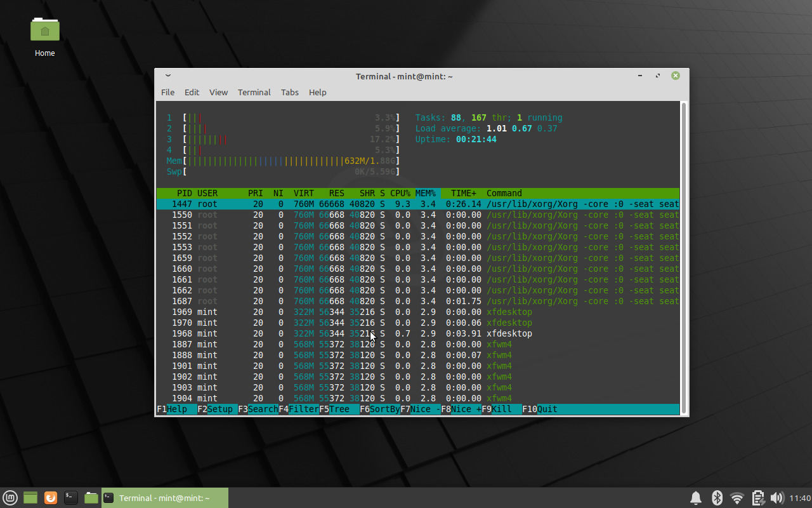Screen dimensions: 812x508
Task: Open the F6SortBy selection
Action: (379, 409)
